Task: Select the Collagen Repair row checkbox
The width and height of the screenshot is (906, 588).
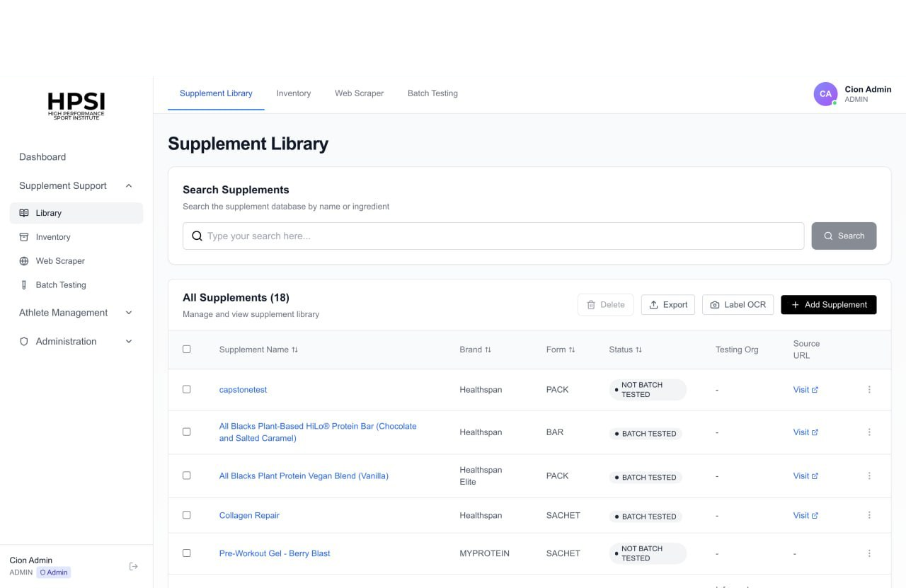Action: click(187, 515)
